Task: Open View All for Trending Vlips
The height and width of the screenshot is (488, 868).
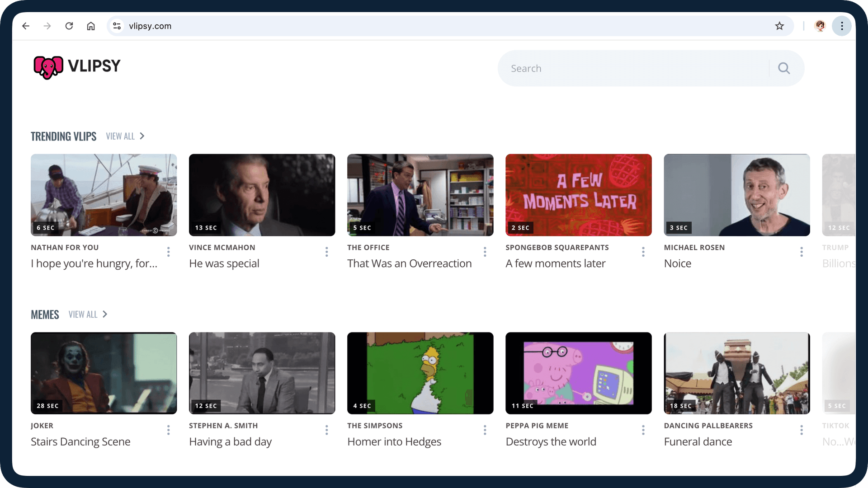Action: tap(125, 136)
